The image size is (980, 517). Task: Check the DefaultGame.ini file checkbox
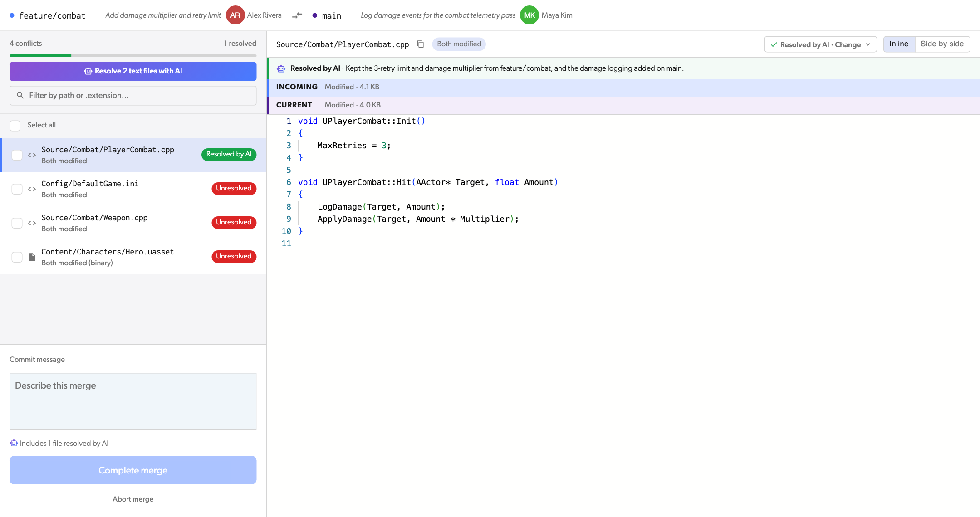pyautogui.click(x=17, y=189)
